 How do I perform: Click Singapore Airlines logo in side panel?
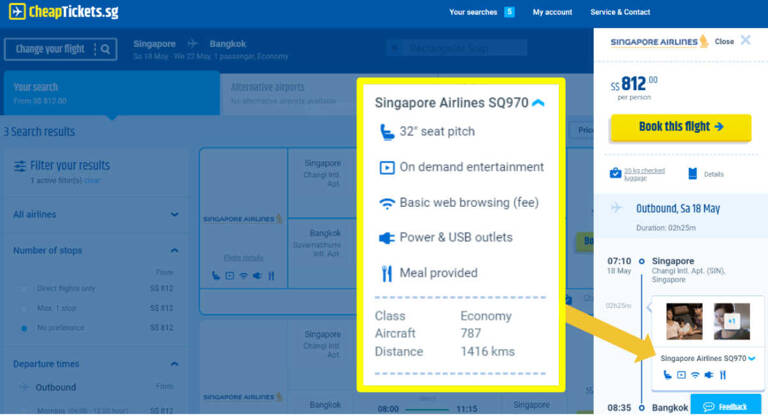coord(659,42)
